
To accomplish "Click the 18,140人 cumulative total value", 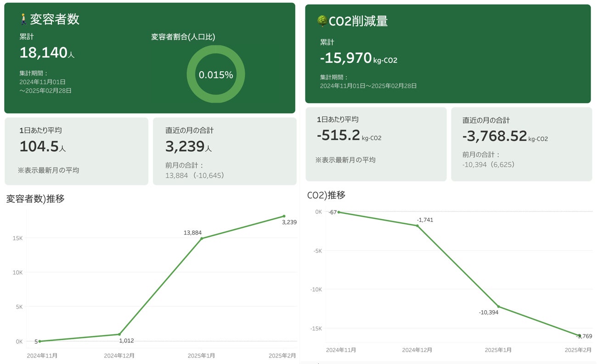I will 47,53.
